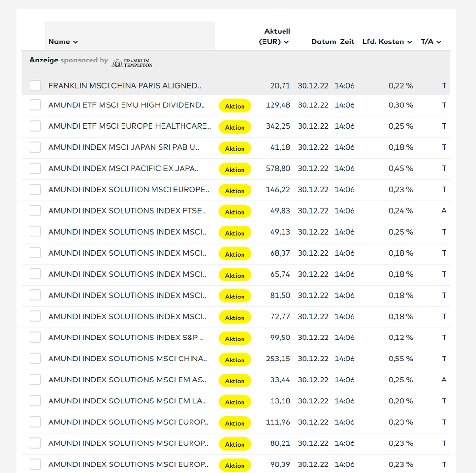Tick checkbox for AMUNDI INDEX SOLUTION MSCI EUROPE

coord(35,190)
